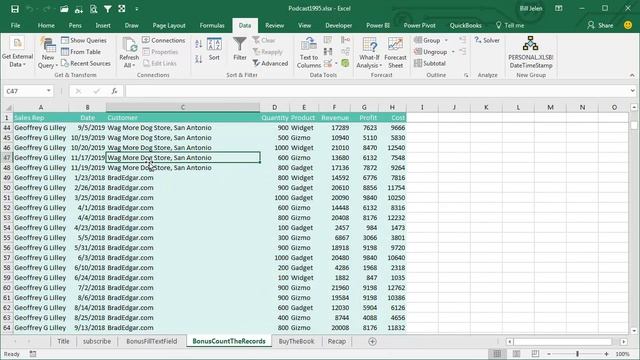Add a new sheet with plus button

(372, 341)
